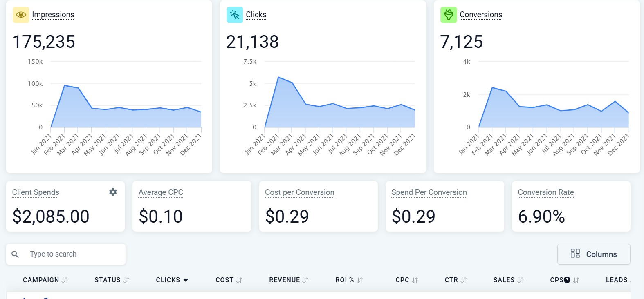Click the $2,085.00 client spends value

coord(51,216)
